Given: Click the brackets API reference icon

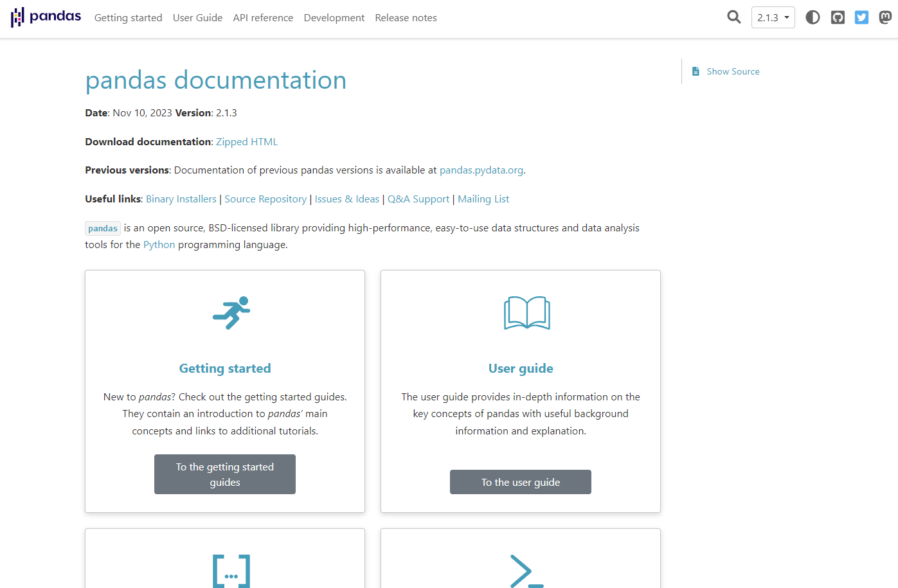Looking at the screenshot, I should [231, 571].
